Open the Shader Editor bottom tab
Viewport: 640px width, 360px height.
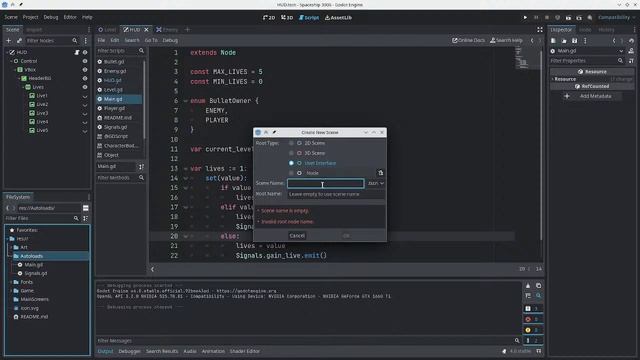[x=244, y=351]
